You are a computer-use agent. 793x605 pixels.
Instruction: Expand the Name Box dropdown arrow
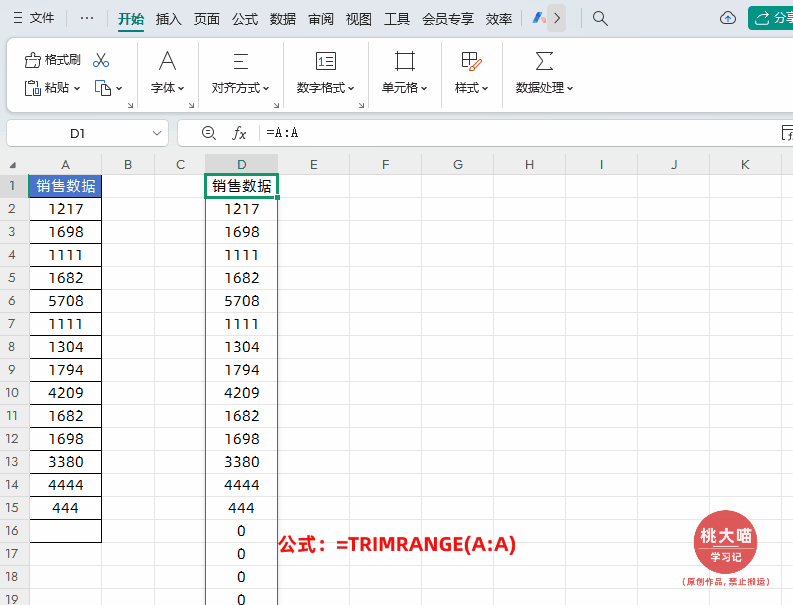(x=157, y=134)
